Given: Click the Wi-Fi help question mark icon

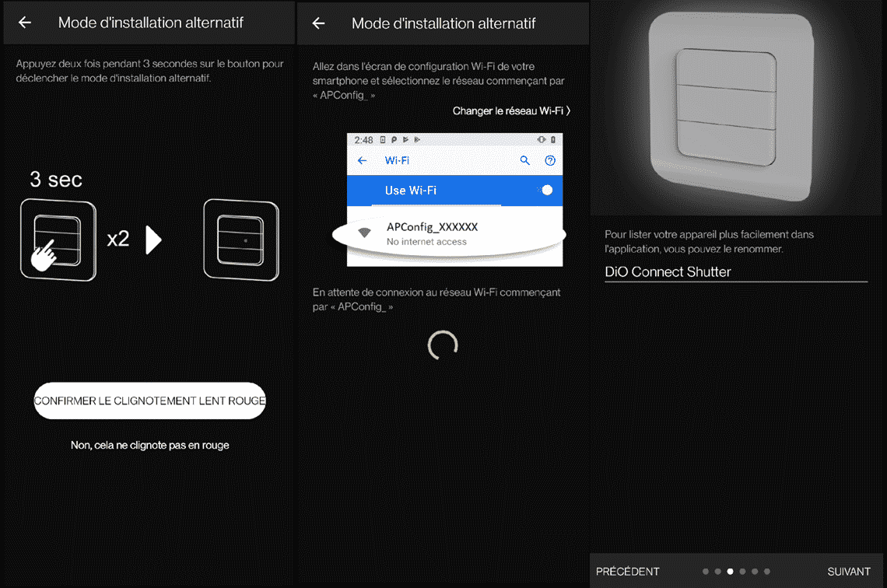Looking at the screenshot, I should pyautogui.click(x=550, y=160).
